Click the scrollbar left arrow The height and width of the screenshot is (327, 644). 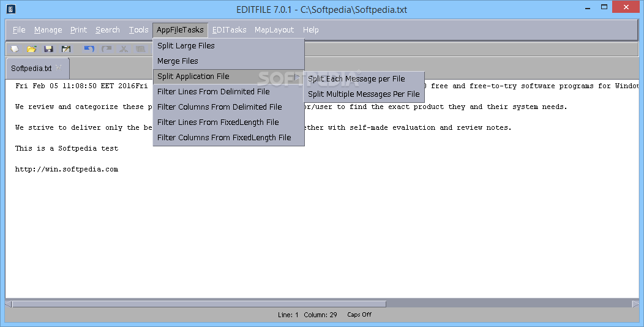(8, 304)
